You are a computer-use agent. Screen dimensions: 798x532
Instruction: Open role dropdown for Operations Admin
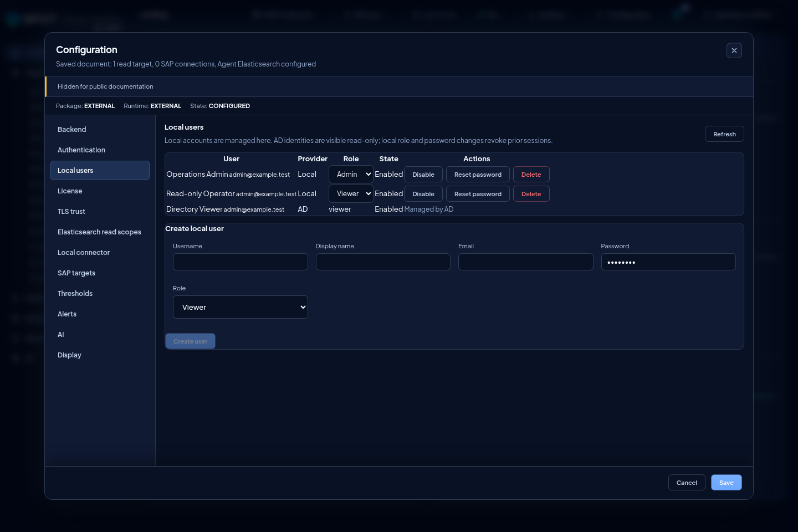[x=351, y=175]
